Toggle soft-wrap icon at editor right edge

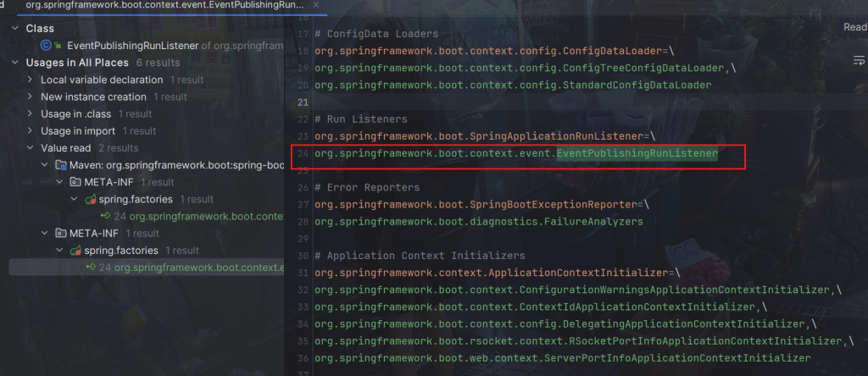click(x=858, y=60)
